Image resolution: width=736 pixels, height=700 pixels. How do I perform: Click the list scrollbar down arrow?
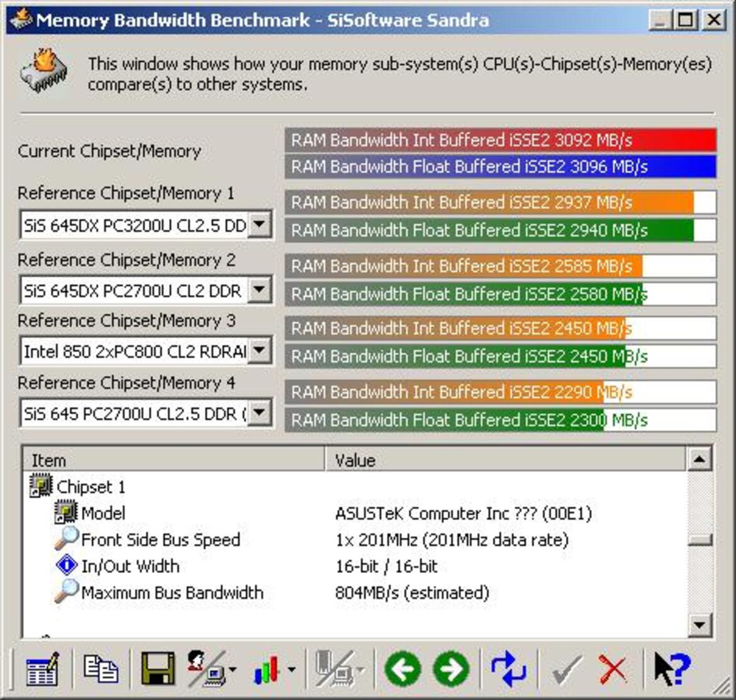[700, 625]
